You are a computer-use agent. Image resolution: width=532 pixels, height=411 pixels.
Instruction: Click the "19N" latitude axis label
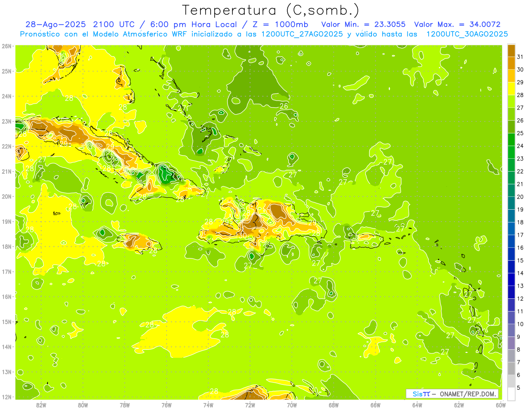pyautogui.click(x=6, y=221)
